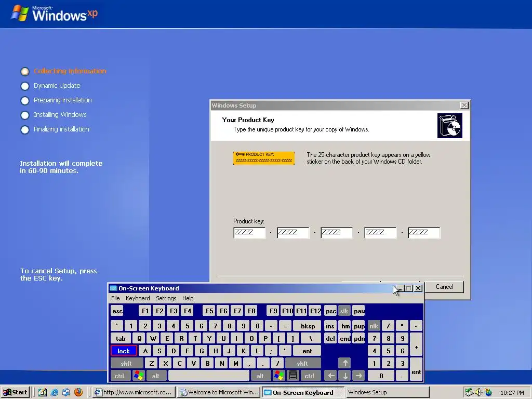Switch to Windows Setup taskbar button

click(388, 392)
